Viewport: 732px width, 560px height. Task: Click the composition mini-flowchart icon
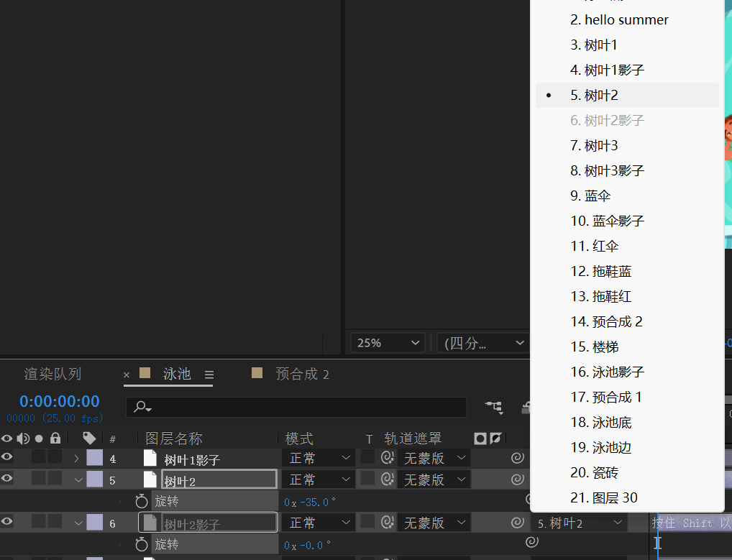tap(495, 408)
